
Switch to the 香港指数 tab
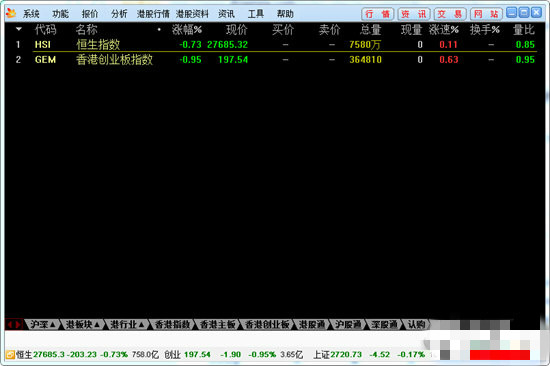(173, 325)
